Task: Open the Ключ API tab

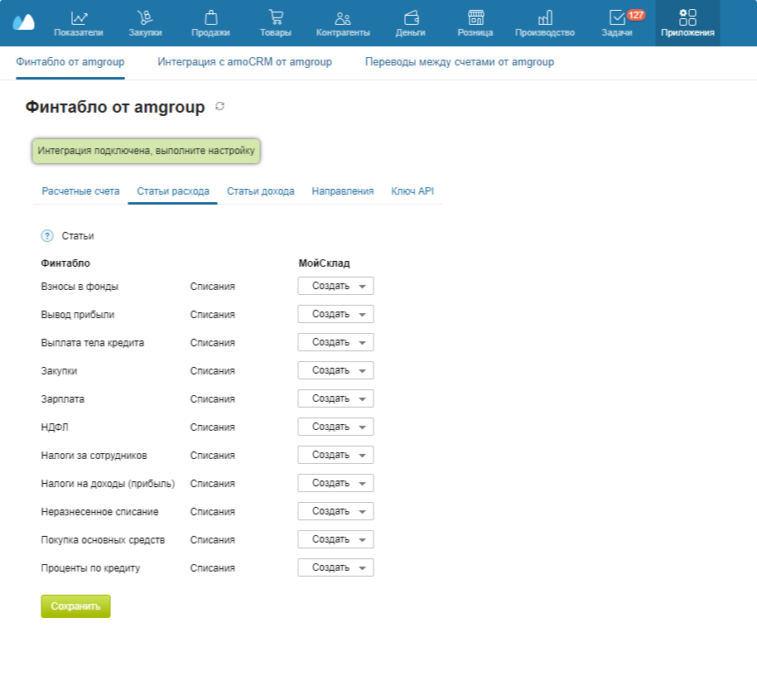Action: click(412, 191)
